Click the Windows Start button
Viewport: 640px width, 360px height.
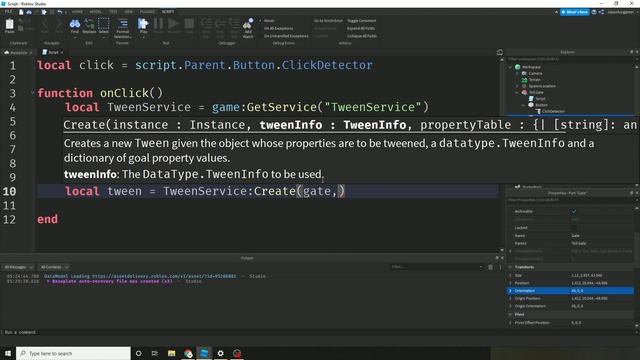click(x=8, y=353)
